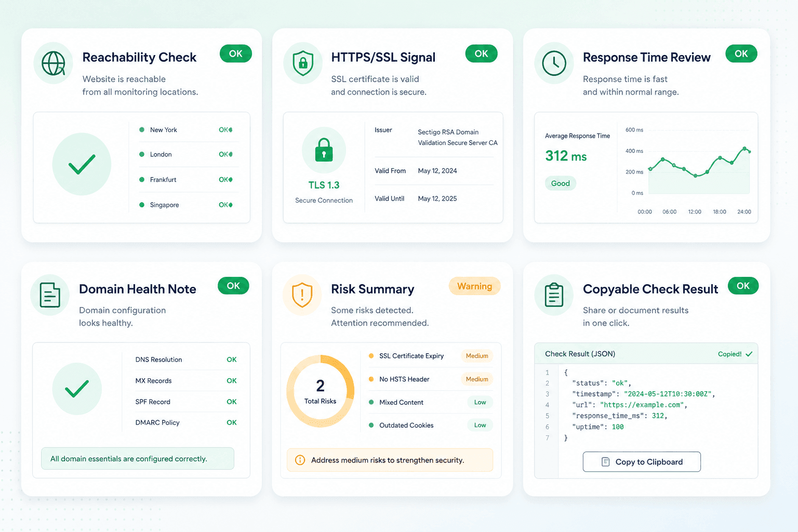
Task: Click the clipboard icon on Copyable Check Result
Action: click(x=554, y=295)
